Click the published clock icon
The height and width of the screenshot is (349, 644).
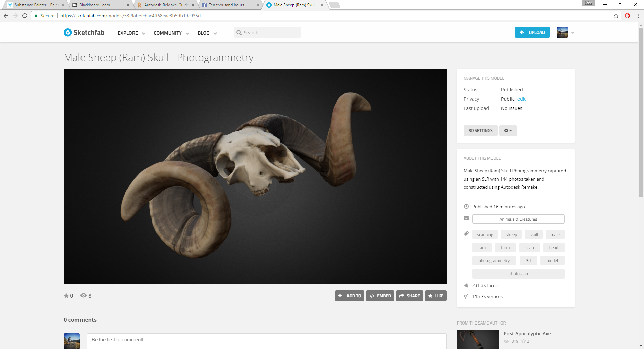coord(466,207)
